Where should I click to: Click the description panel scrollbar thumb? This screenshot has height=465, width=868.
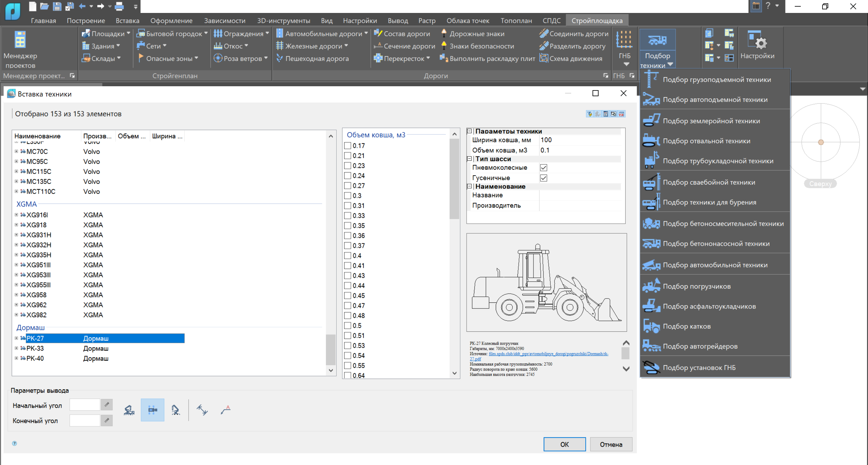(x=626, y=353)
